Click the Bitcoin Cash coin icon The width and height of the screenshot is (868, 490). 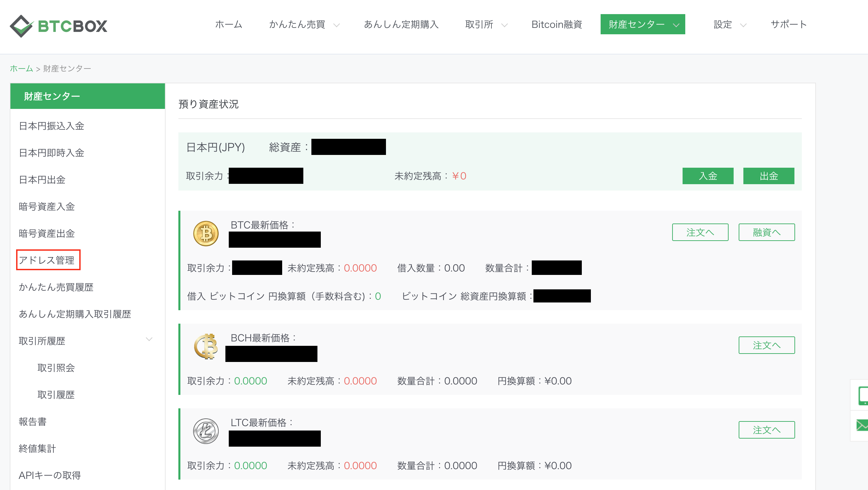pos(206,346)
